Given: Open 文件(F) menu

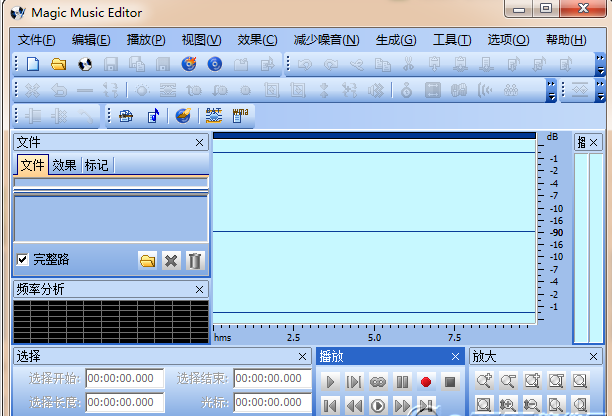Looking at the screenshot, I should (37, 40).
